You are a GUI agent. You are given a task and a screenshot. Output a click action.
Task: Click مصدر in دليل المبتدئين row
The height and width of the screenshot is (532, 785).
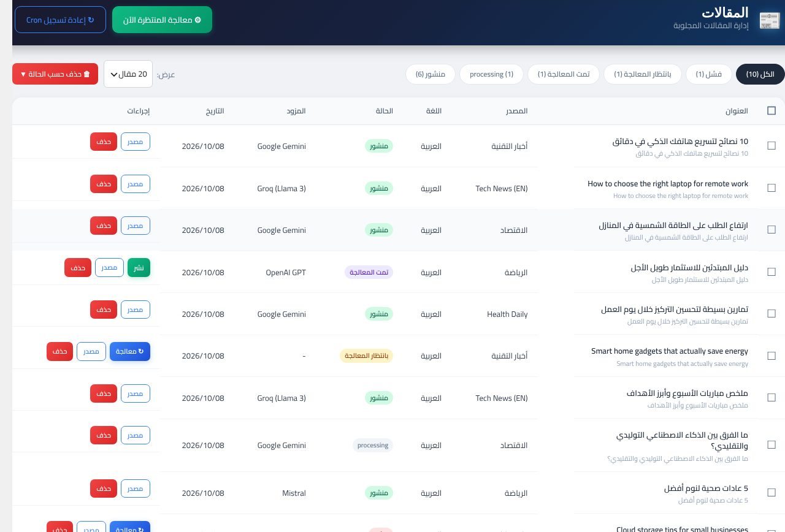coord(109,268)
